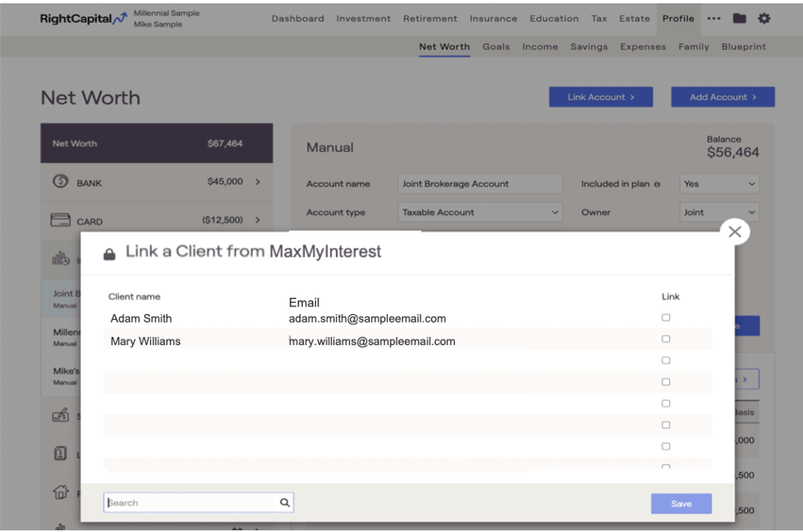Click the client Search input field
The image size is (803, 532).
click(x=191, y=503)
